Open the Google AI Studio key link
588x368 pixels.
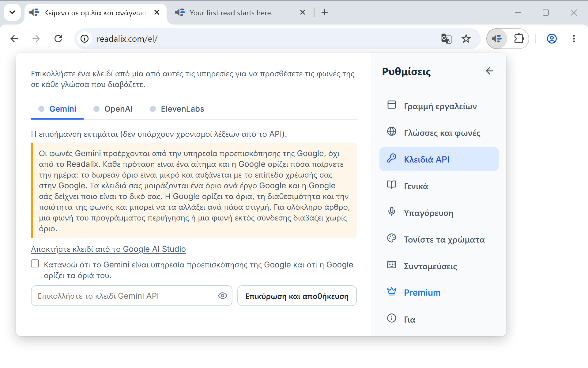coord(108,249)
